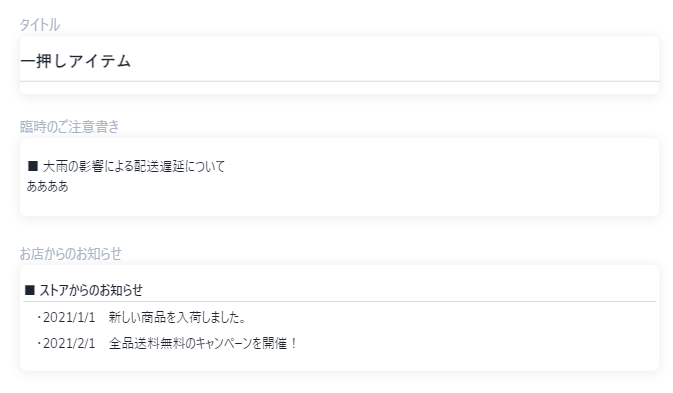
Task: Click the underline below the title field
Action: [x=339, y=81]
